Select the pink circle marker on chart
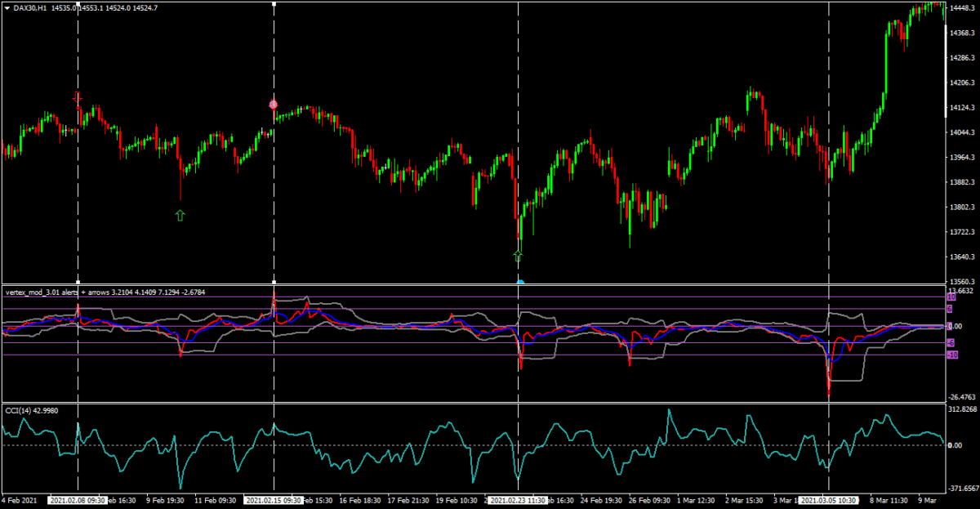Viewport: 980px width, 509px height. tap(274, 105)
